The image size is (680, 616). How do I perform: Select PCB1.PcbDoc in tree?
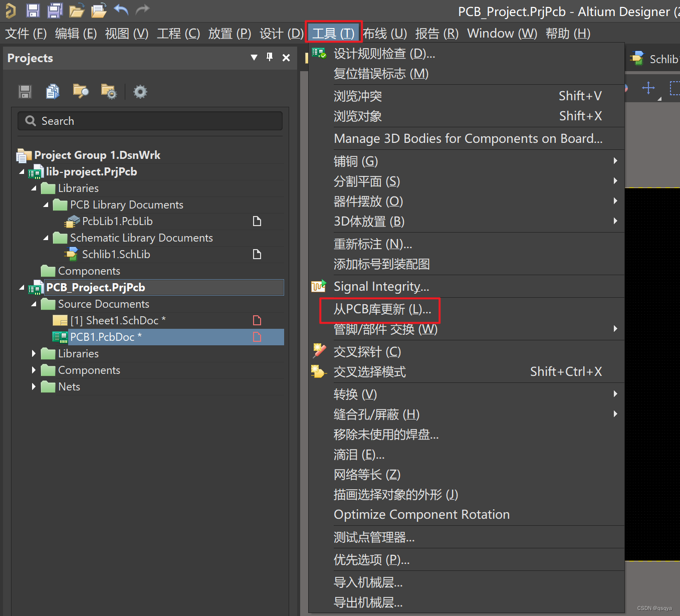[x=106, y=337]
